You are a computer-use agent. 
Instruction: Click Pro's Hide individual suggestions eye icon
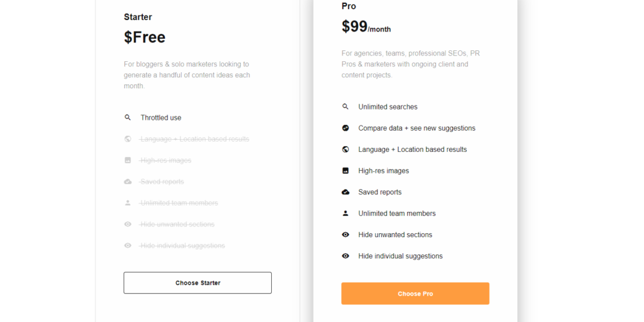click(345, 256)
